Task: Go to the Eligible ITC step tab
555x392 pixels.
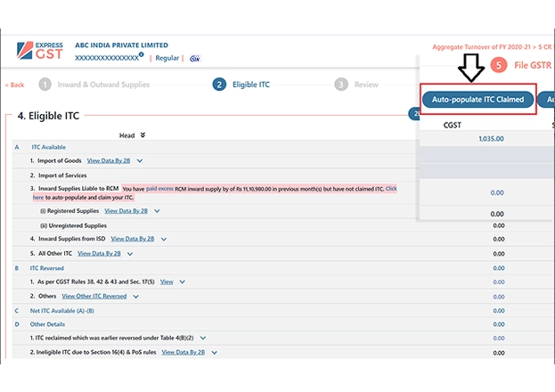Action: click(x=250, y=85)
